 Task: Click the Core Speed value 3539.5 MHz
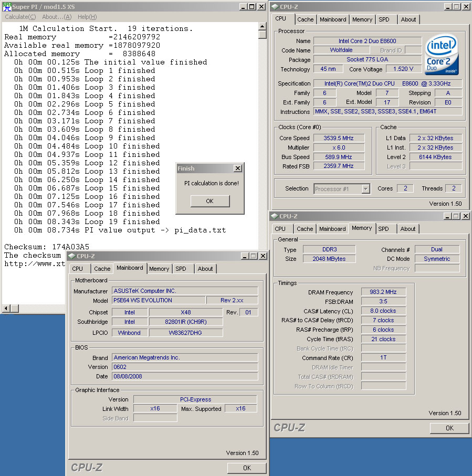click(x=339, y=138)
